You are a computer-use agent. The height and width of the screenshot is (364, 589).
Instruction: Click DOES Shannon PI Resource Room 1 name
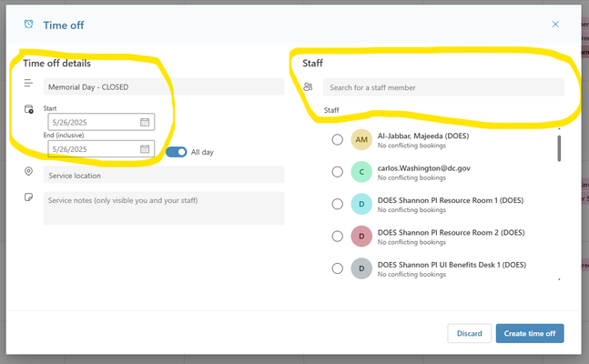[451, 200]
